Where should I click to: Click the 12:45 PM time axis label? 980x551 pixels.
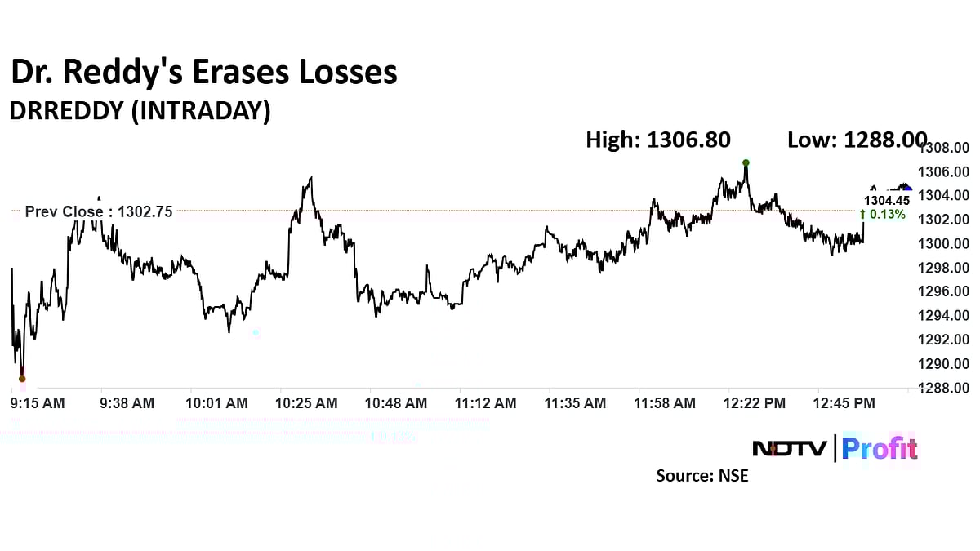(x=844, y=403)
